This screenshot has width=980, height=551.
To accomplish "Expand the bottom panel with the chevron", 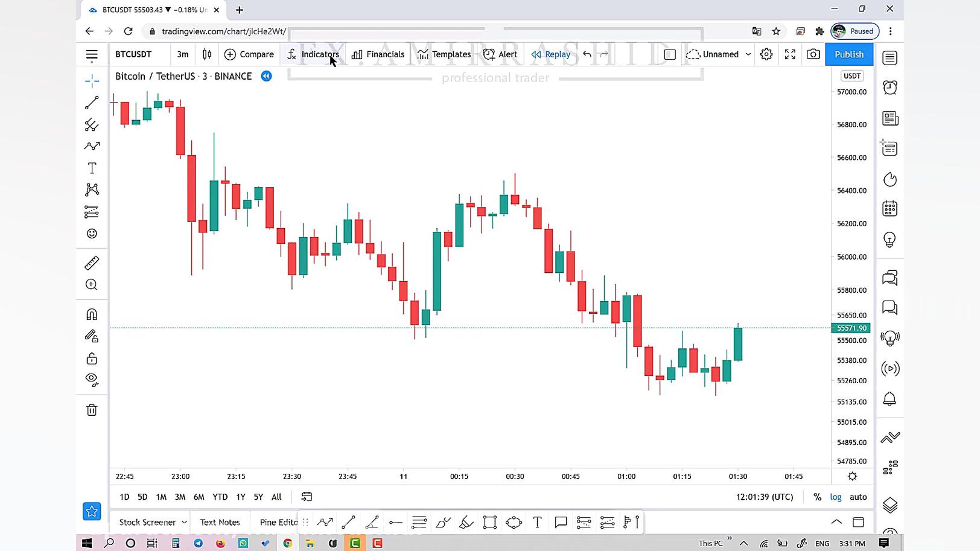I will [836, 522].
